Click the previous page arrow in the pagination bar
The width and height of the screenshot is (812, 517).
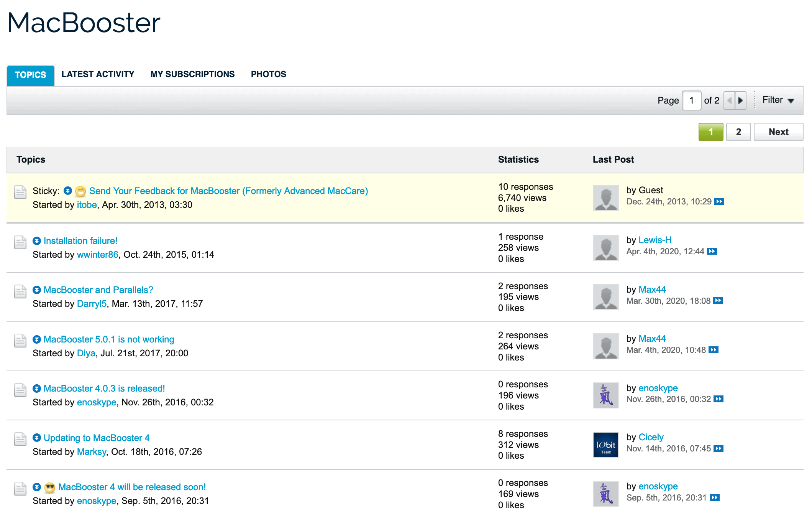(730, 100)
